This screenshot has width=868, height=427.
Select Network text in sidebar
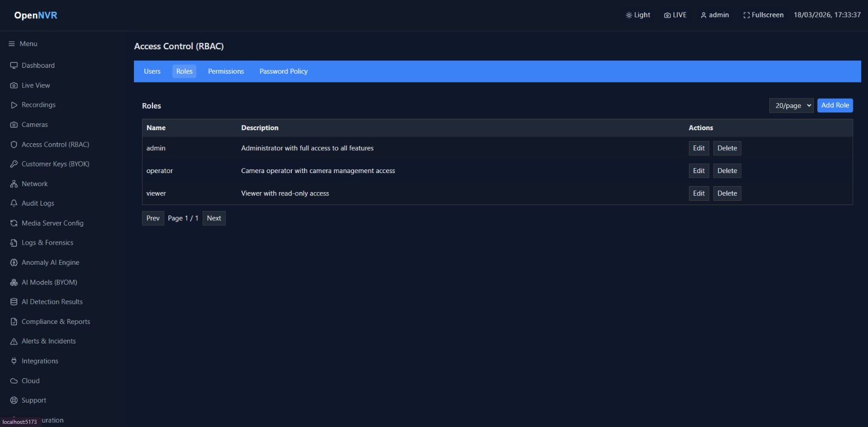coord(35,184)
